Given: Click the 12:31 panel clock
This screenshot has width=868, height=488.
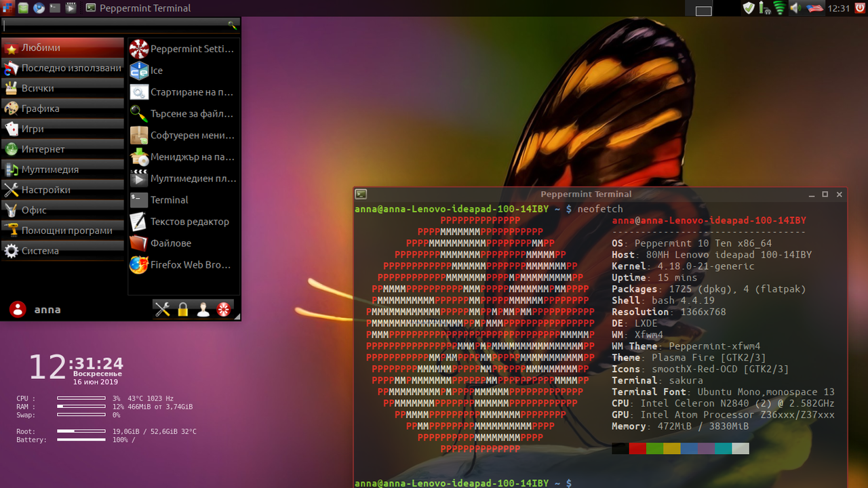Looking at the screenshot, I should [838, 8].
